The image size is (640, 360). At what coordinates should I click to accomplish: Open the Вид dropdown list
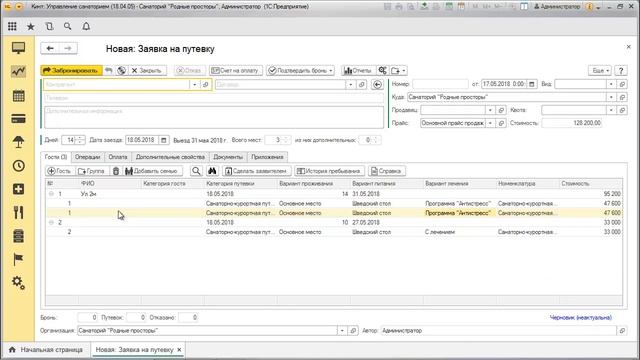pyautogui.click(x=611, y=84)
